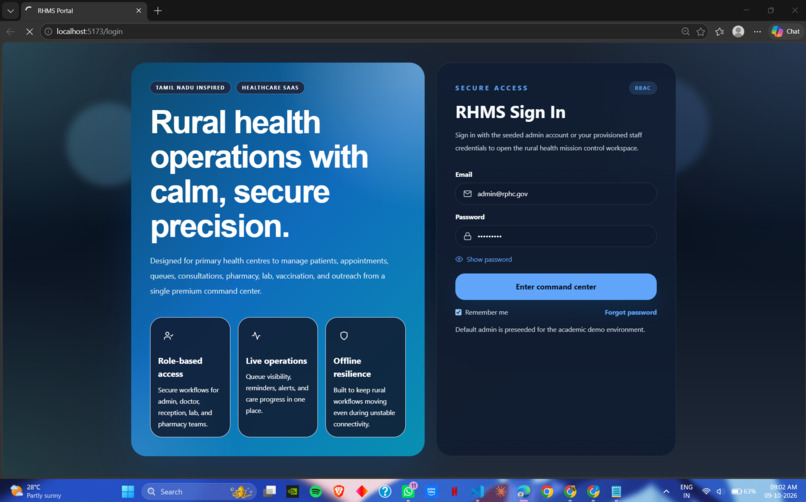Open Netflix from the taskbar
Screen dimensions: 806x502
point(454,492)
